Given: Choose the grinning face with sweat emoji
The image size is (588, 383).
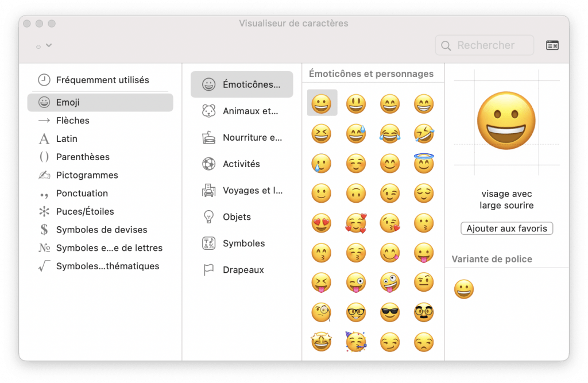Looking at the screenshot, I should tap(355, 134).
